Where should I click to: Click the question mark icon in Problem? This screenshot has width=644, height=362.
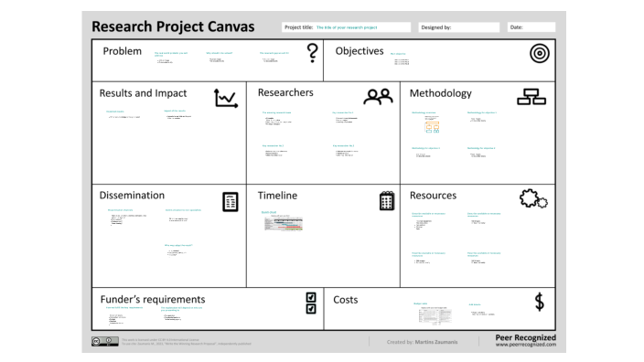[x=313, y=53]
